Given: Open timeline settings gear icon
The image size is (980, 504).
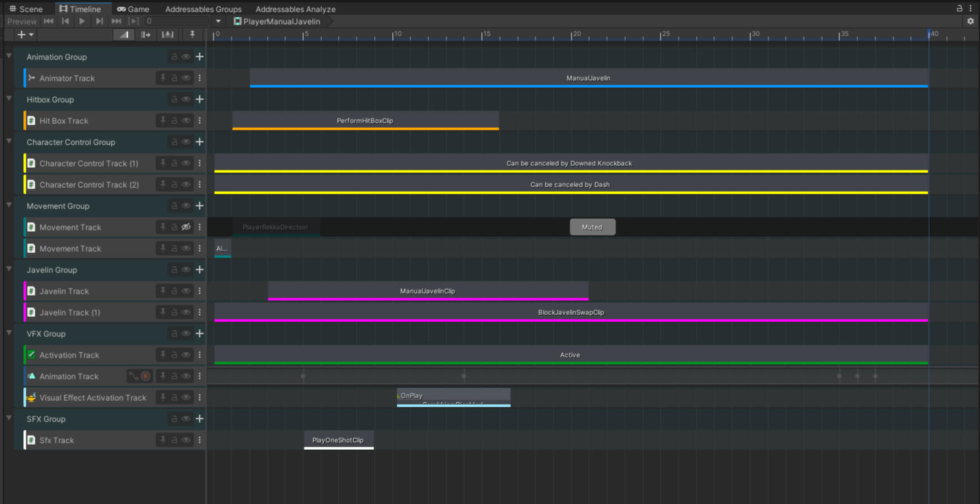Looking at the screenshot, I should coord(970,21).
